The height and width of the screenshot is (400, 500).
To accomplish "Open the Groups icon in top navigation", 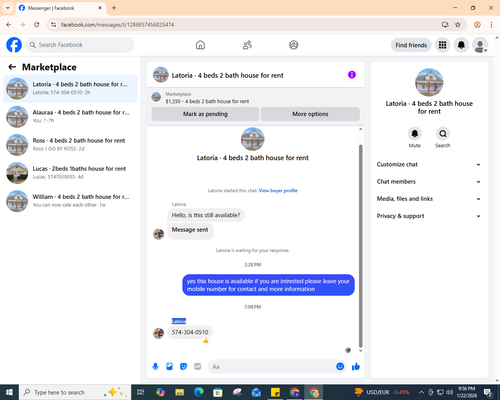I will (294, 45).
